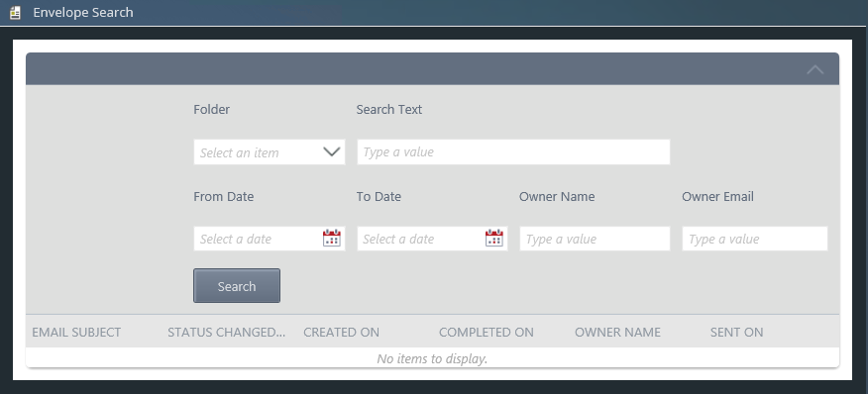Screen dimensions: 868x394
Task: Sort by the CREATED ON column header
Action: pos(341,332)
